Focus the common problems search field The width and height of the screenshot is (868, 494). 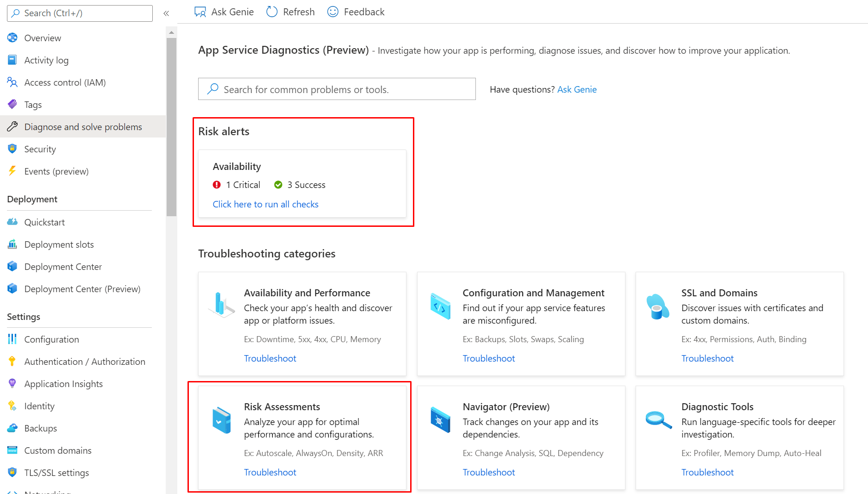tap(337, 89)
